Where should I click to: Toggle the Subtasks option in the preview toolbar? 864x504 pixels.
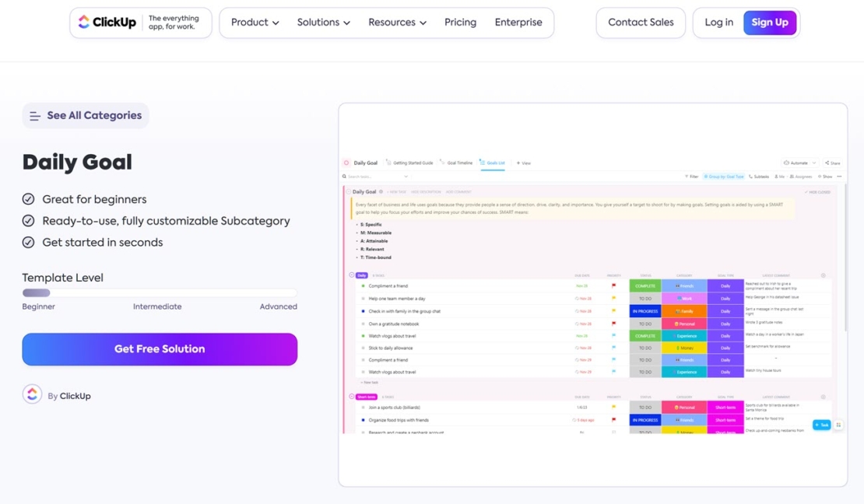click(759, 177)
